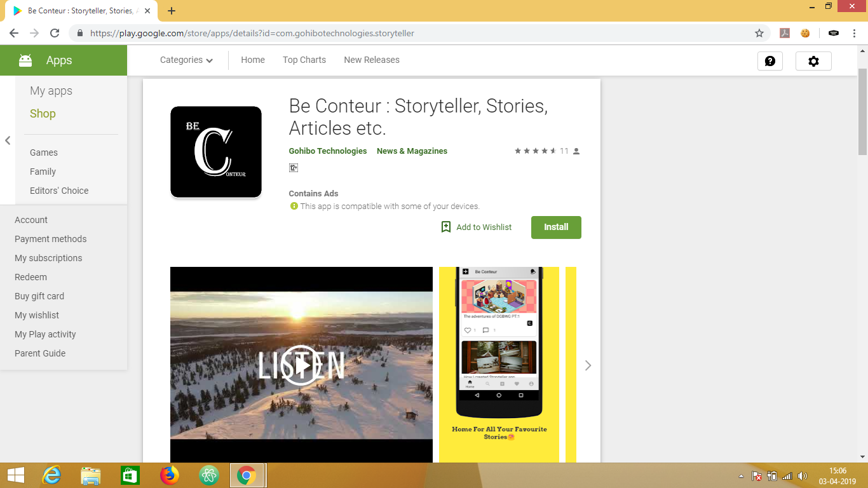This screenshot has height=488, width=868.
Task: Click the user count person icon beside ratings
Action: point(576,151)
